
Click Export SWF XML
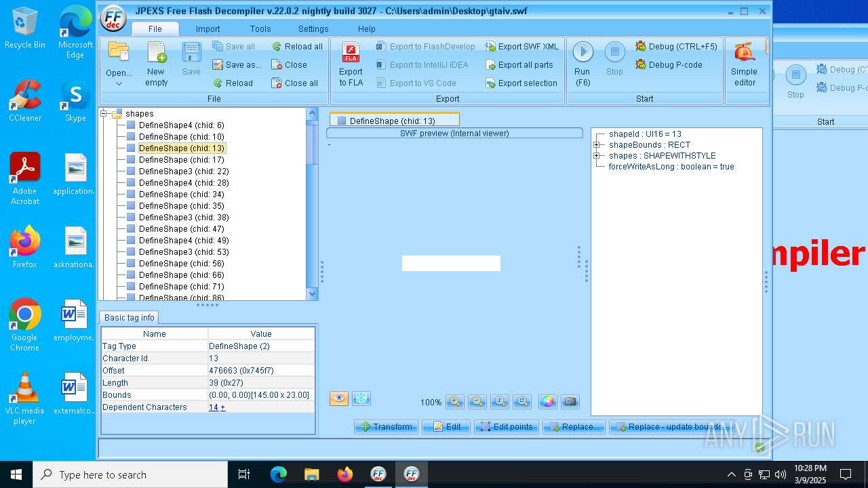click(x=521, y=46)
